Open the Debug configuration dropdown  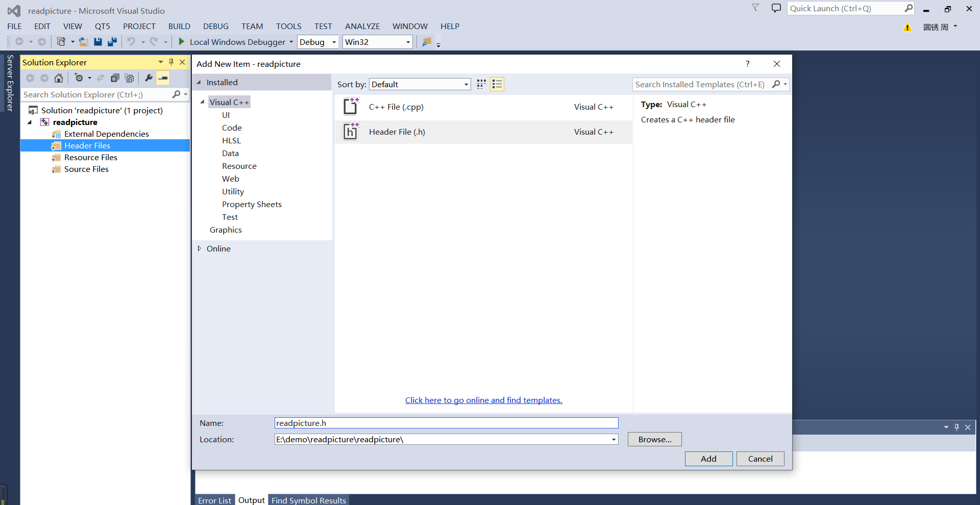318,42
